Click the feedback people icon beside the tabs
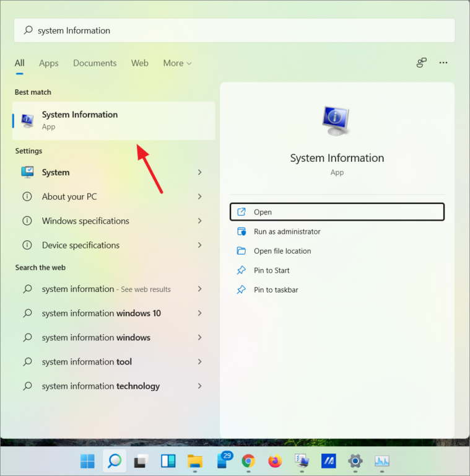 (422, 63)
